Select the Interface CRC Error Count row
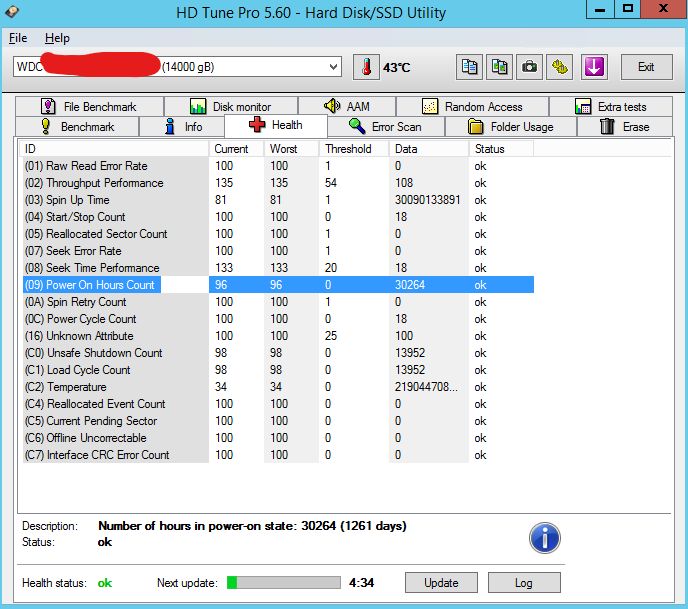This screenshot has width=688, height=609. 278,455
